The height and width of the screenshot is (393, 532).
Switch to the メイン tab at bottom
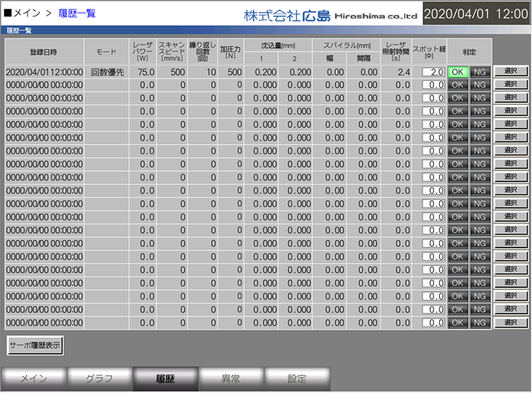pyautogui.click(x=33, y=378)
